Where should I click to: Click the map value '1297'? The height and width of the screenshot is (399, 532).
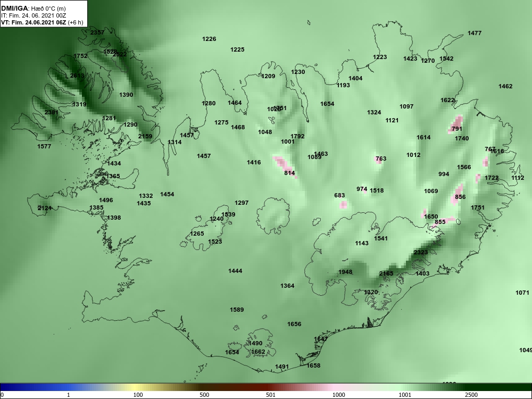coord(242,203)
